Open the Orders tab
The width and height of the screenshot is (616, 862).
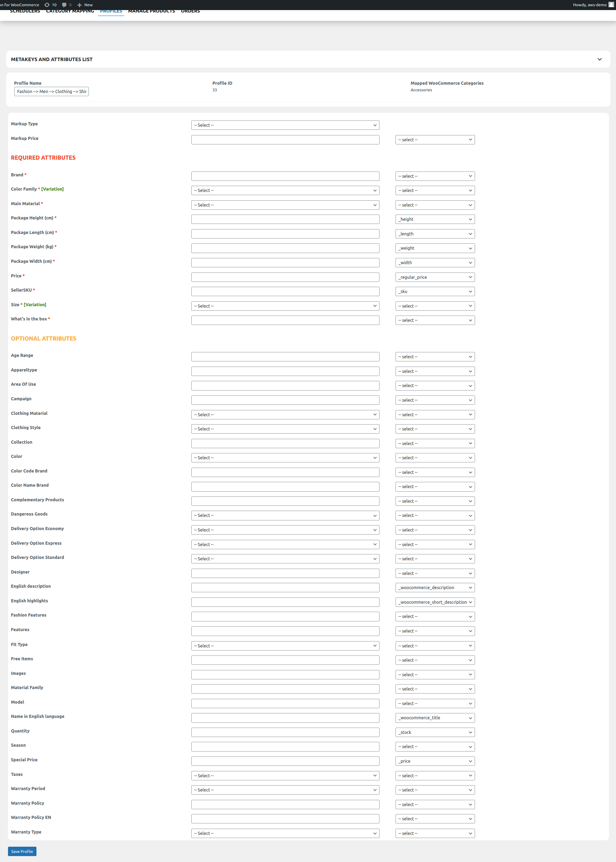coord(190,11)
